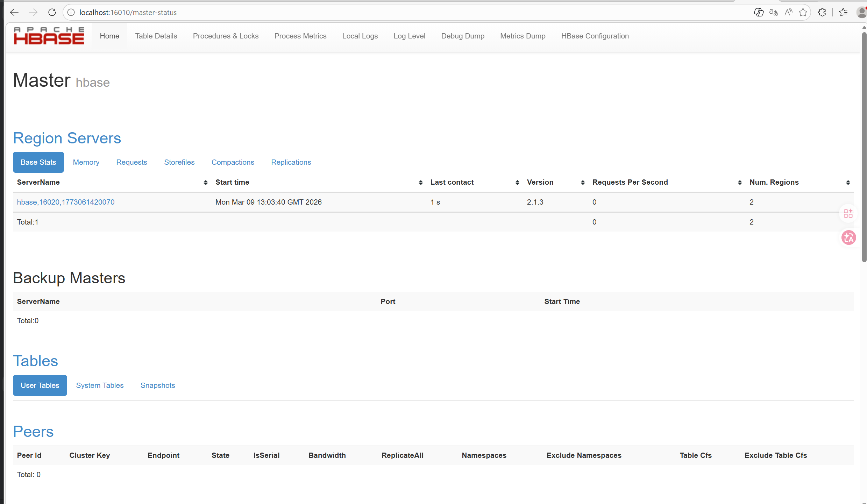Image resolution: width=867 pixels, height=504 pixels.
Task: Open the browser extensions puzzle icon
Action: pyautogui.click(x=822, y=12)
